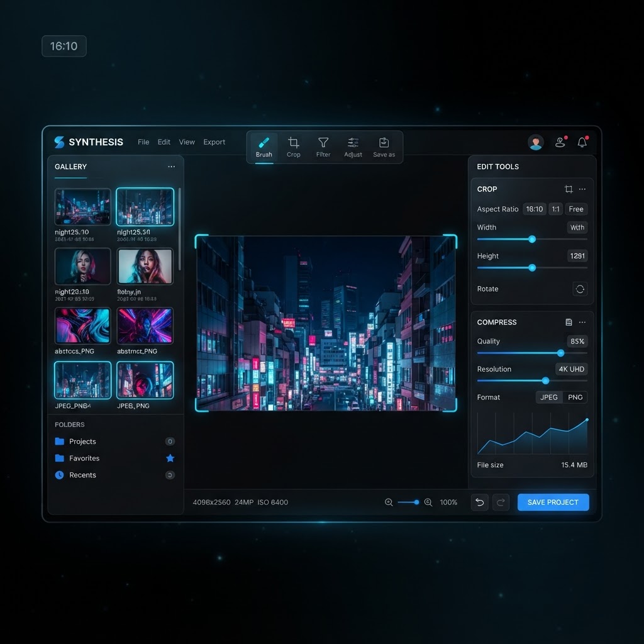Select the 1:1 aspect ratio

556,209
